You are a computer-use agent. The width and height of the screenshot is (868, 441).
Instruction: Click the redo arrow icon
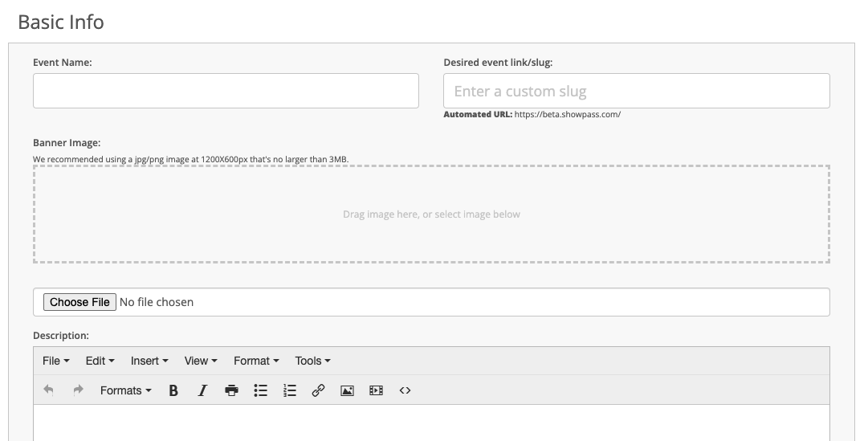point(78,390)
